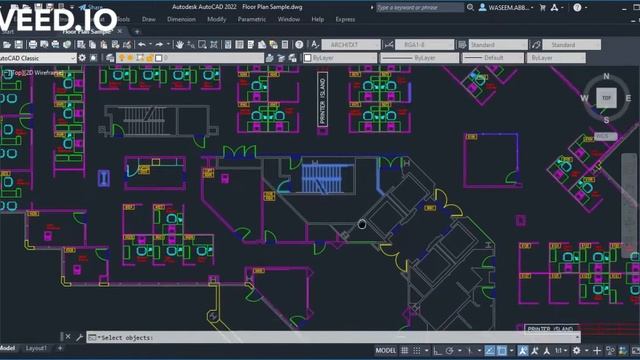Select the Pan hand tool
The width and height of the screenshot is (640, 360).
[179, 44]
